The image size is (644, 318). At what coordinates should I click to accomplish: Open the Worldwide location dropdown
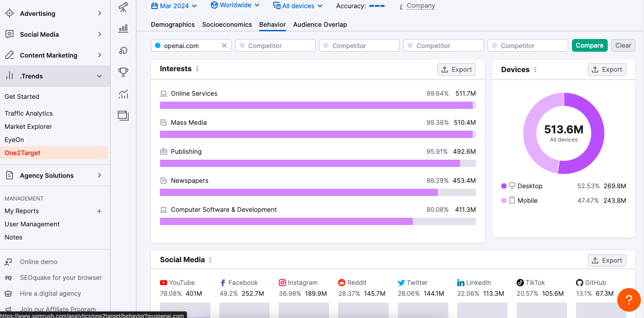(x=235, y=5)
